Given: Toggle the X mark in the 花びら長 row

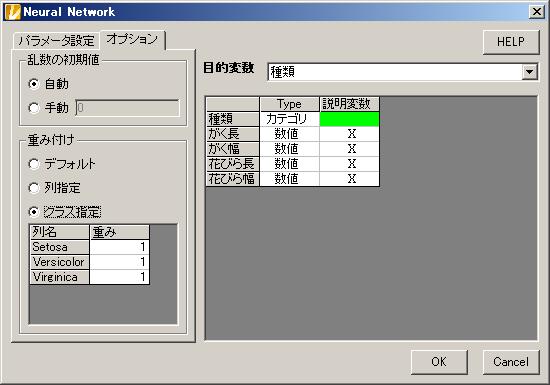Looking at the screenshot, I should (x=349, y=164).
